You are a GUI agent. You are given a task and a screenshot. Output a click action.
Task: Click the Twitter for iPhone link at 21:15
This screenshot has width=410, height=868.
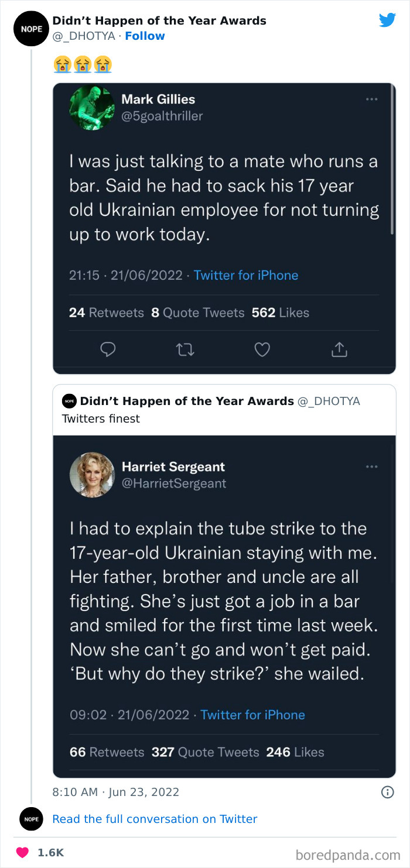pyautogui.click(x=246, y=275)
